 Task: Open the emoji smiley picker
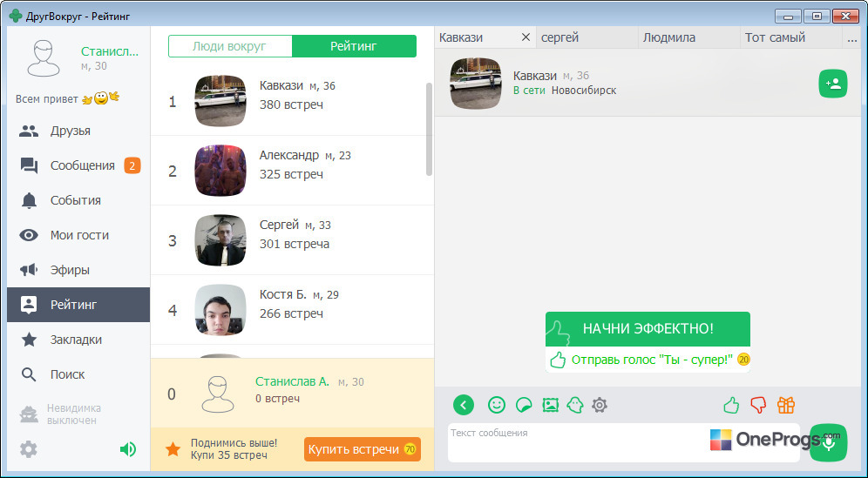(497, 406)
